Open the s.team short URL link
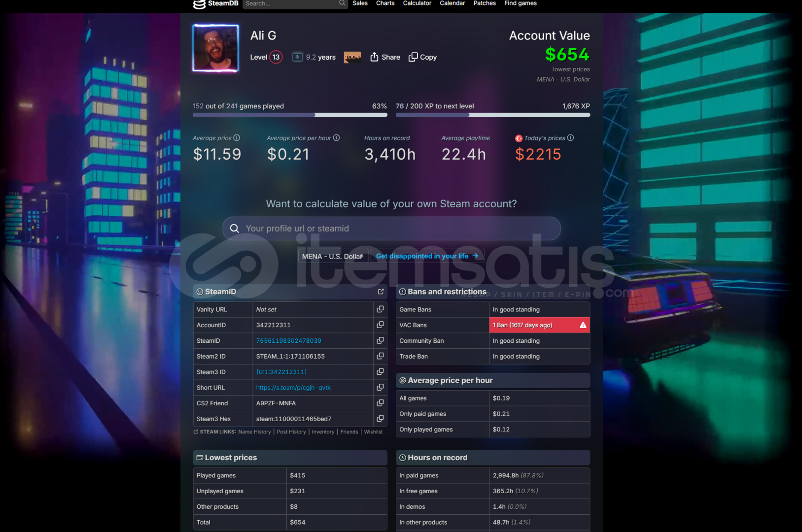 tap(293, 388)
